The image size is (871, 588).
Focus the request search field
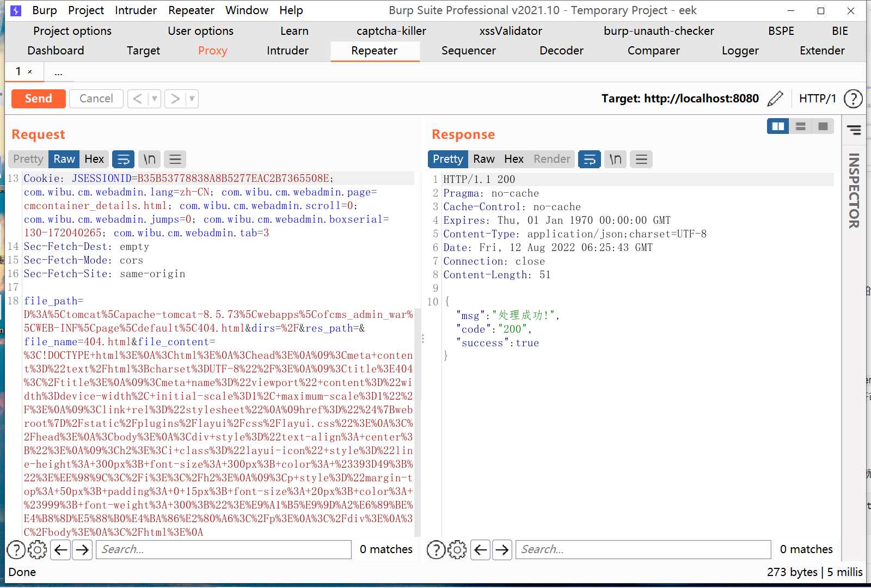click(x=224, y=550)
